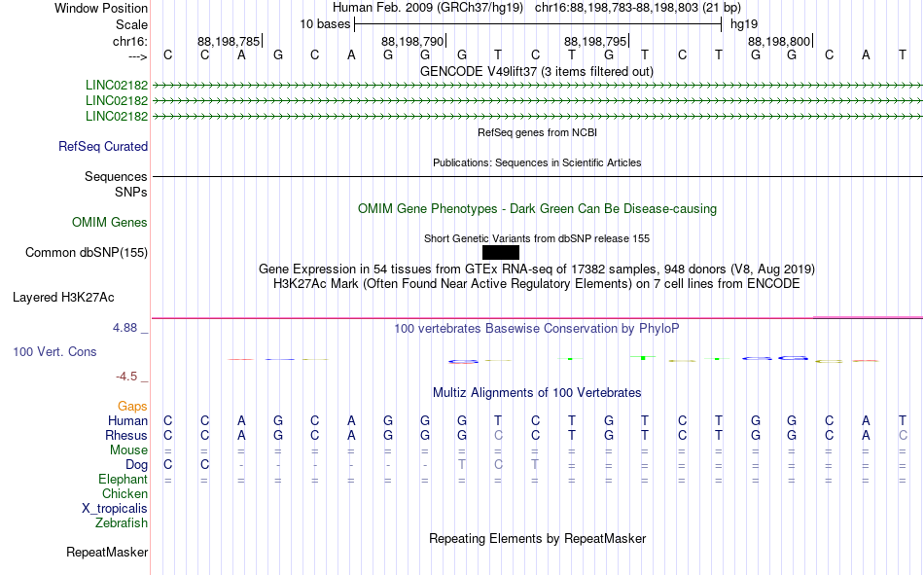Select the Chicken alignment row label
The width and height of the screenshot is (924, 575).
tap(124, 493)
